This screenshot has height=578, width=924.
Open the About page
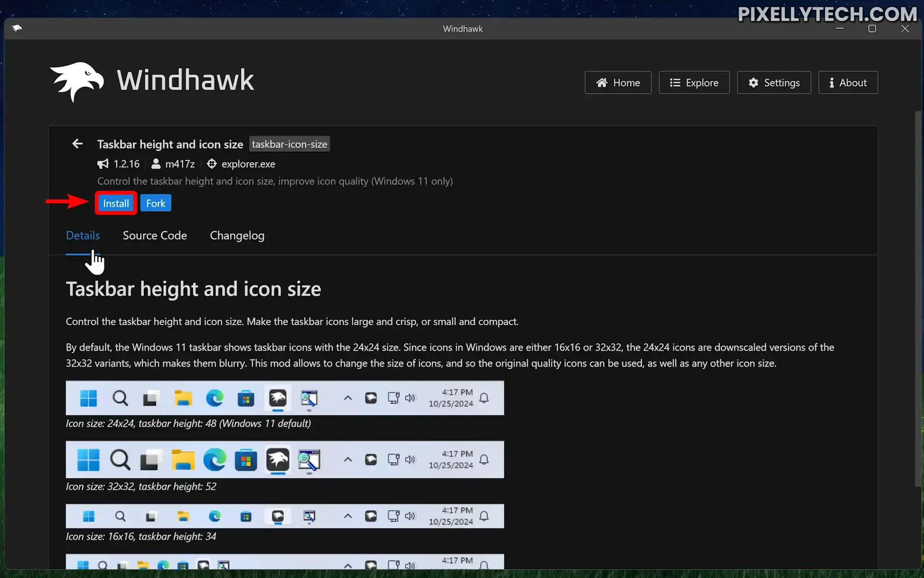[848, 83]
